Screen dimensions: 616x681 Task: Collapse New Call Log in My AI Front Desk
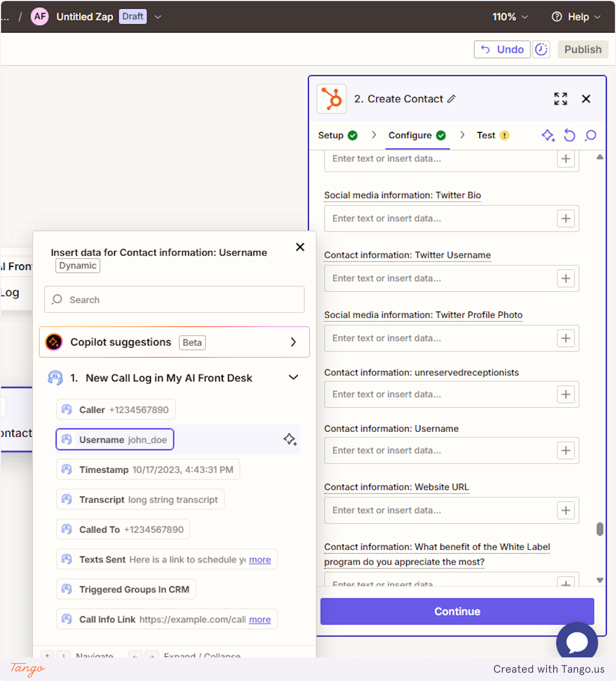pyautogui.click(x=293, y=378)
